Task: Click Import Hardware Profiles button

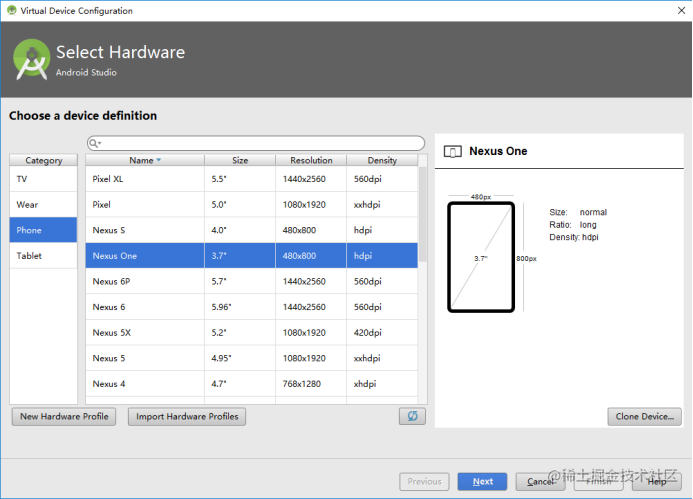Action: [187, 416]
